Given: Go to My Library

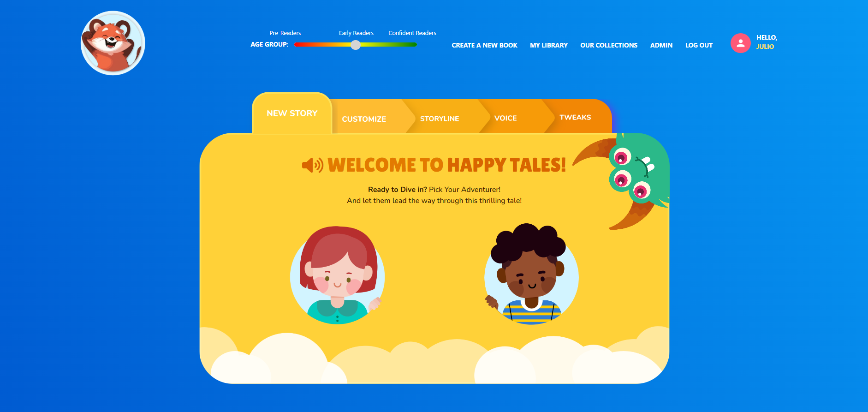Looking at the screenshot, I should coord(549,45).
